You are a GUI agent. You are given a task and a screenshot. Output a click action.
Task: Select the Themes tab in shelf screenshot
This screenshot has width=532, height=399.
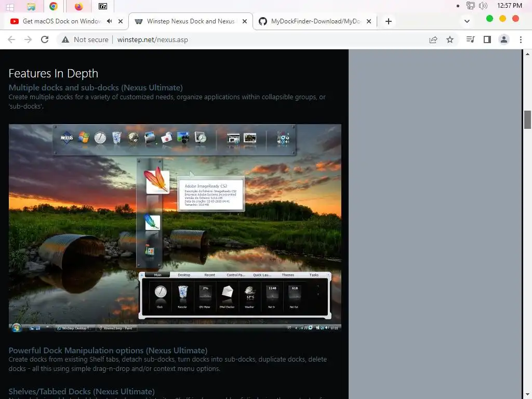click(x=288, y=275)
